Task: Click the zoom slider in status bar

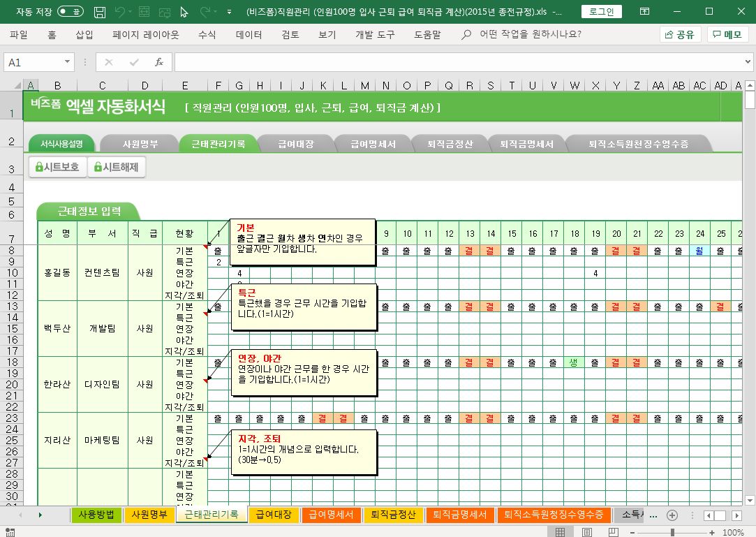Action: click(x=672, y=532)
